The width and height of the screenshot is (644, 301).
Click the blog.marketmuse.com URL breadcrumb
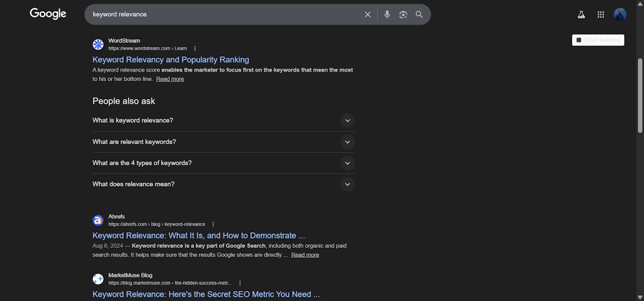point(170,283)
